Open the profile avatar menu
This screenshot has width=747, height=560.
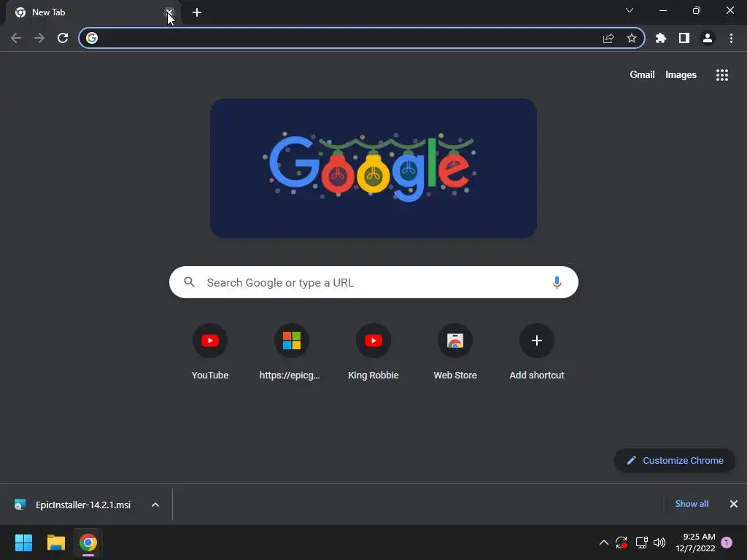708,38
